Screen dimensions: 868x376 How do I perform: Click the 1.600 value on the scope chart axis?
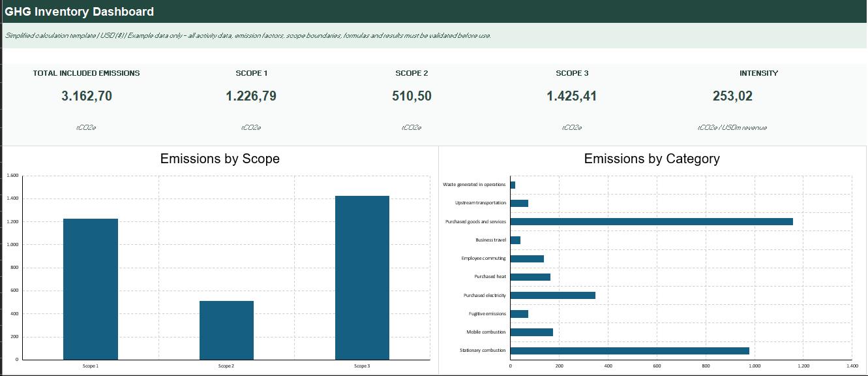pyautogui.click(x=13, y=176)
